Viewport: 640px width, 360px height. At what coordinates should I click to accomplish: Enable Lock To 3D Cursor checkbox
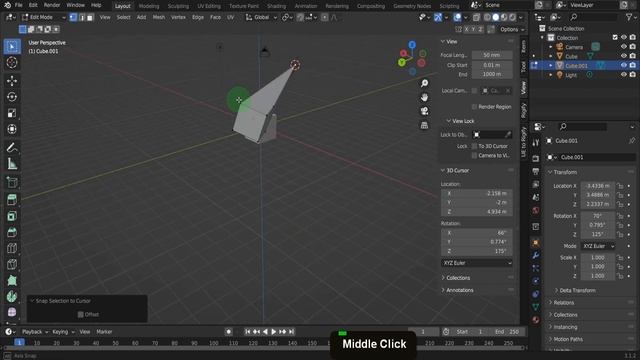(474, 146)
